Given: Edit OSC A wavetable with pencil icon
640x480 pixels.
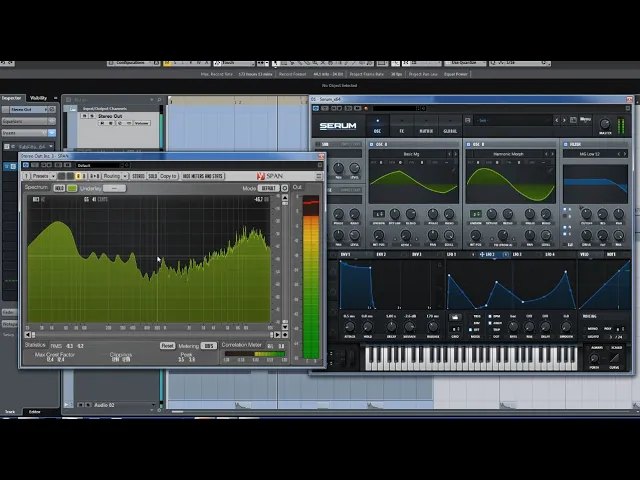Looking at the screenshot, I should coord(453,169).
